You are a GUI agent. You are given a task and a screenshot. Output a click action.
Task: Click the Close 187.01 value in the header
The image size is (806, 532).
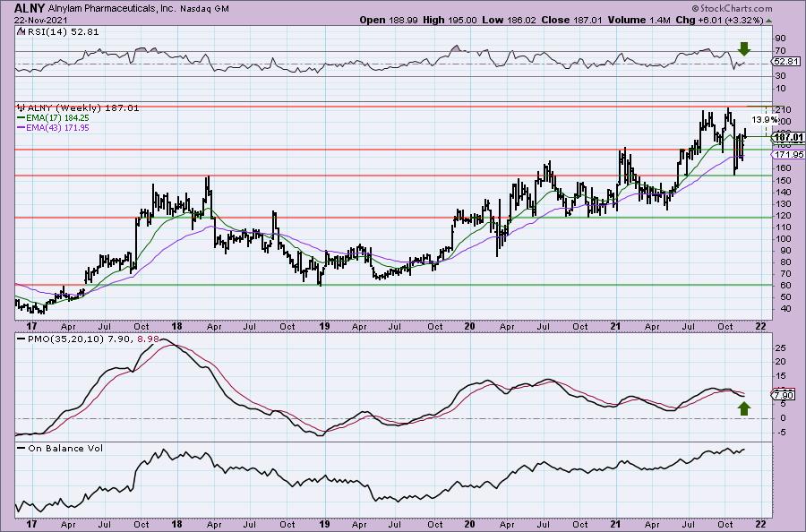(x=571, y=20)
